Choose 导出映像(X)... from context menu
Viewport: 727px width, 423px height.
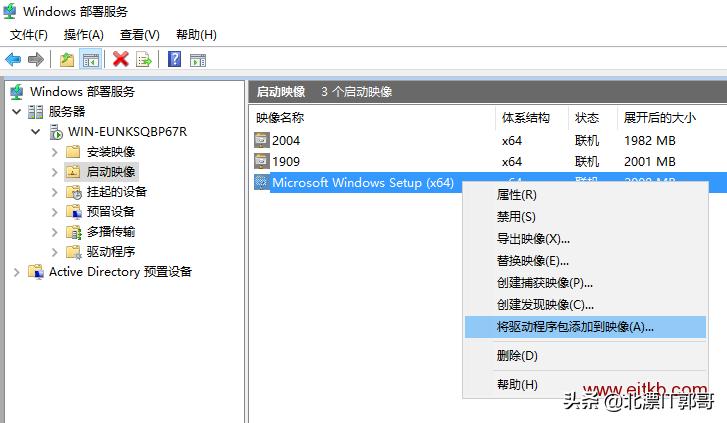[585, 239]
